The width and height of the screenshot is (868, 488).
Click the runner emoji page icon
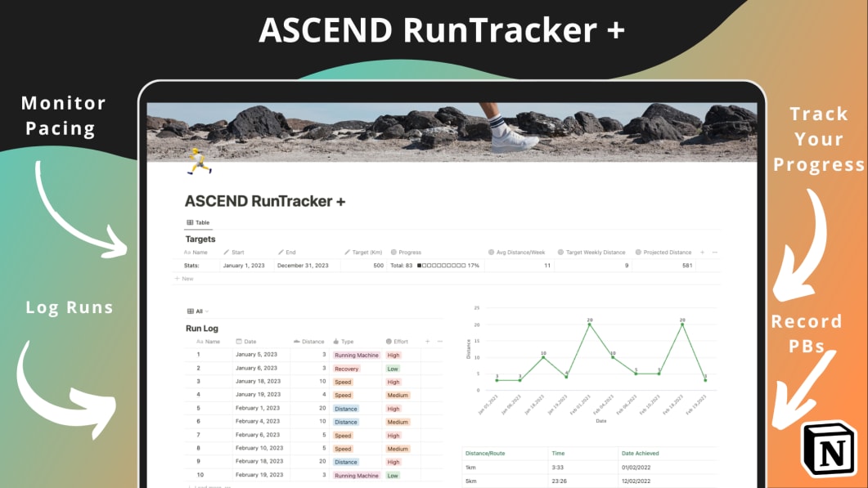tap(197, 162)
